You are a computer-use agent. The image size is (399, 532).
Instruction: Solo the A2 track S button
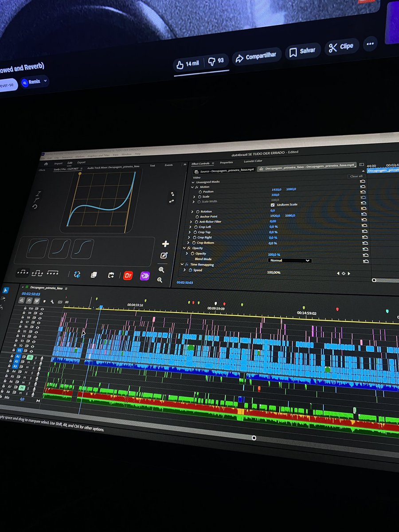click(x=34, y=363)
